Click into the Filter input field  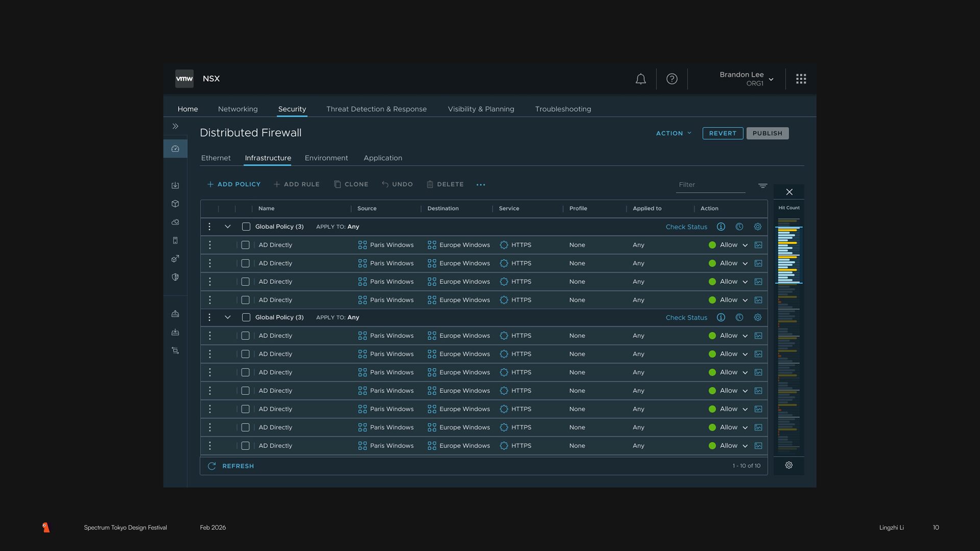click(x=709, y=185)
